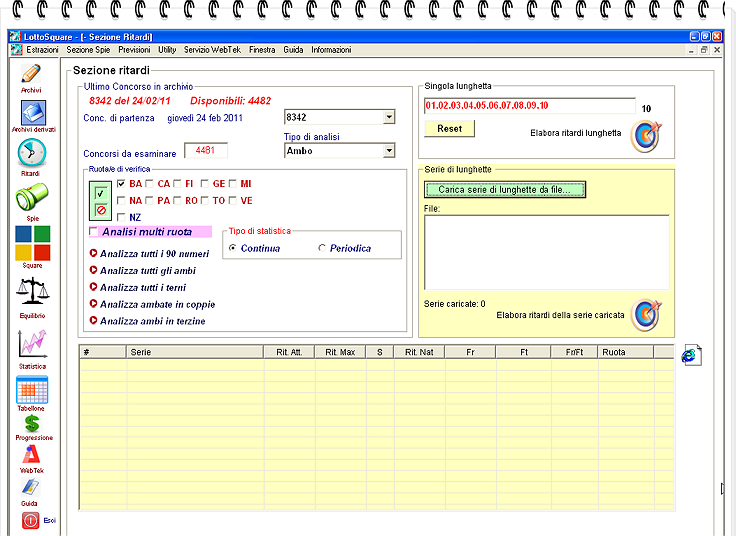Click the Reset button
736x536 pixels.
pyautogui.click(x=449, y=129)
